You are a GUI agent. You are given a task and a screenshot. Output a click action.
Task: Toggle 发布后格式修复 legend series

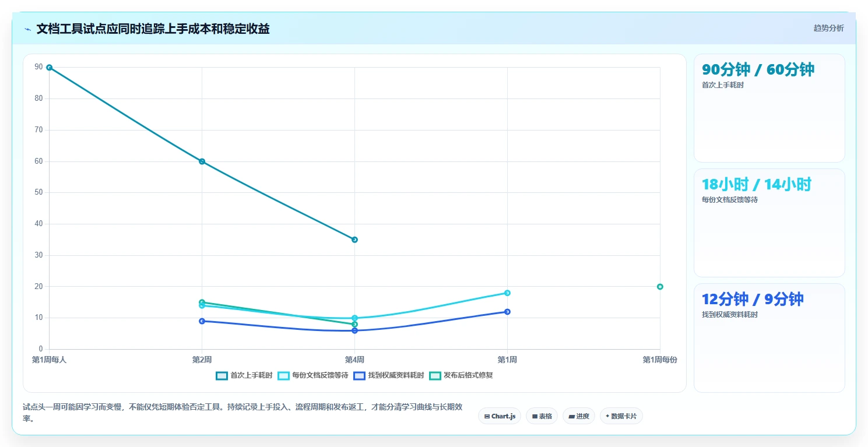click(461, 375)
